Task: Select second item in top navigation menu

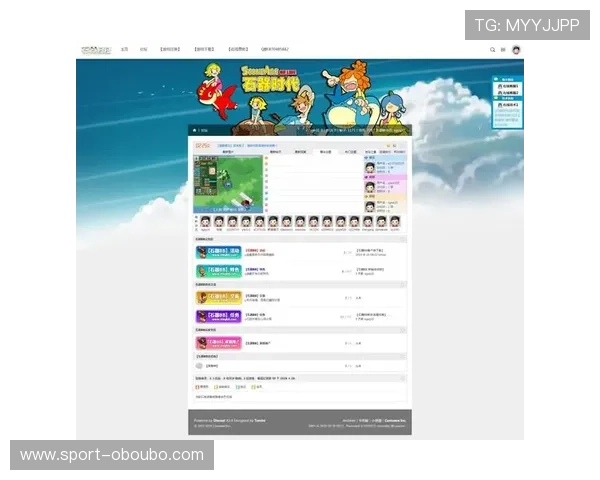Action: click(143, 49)
